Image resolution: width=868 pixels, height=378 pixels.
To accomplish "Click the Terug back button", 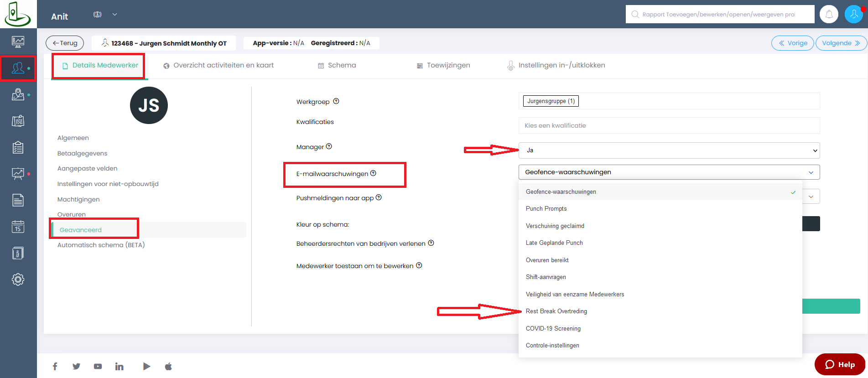I will tap(65, 43).
